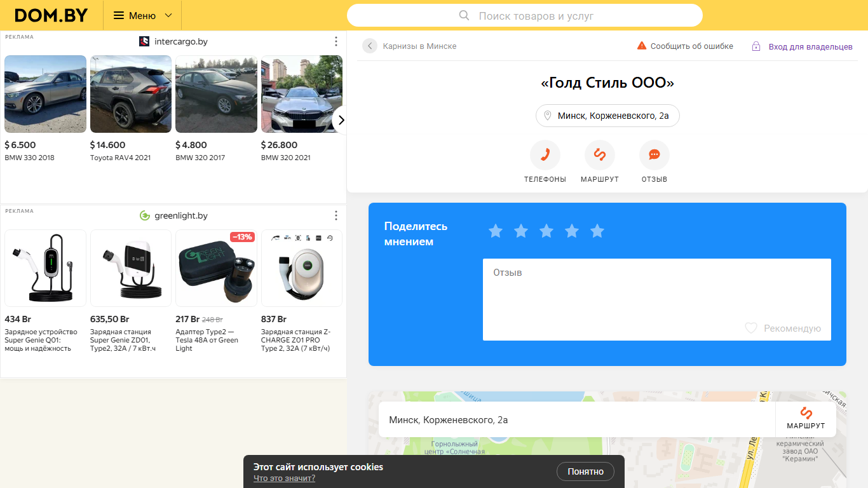
Task: Click the 837 Br price
Action: point(274,319)
